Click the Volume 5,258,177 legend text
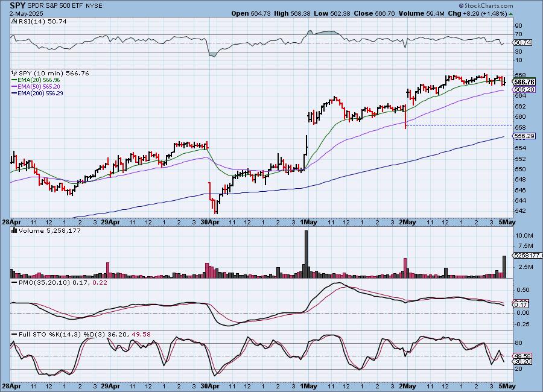543x392 pixels. 49,230
